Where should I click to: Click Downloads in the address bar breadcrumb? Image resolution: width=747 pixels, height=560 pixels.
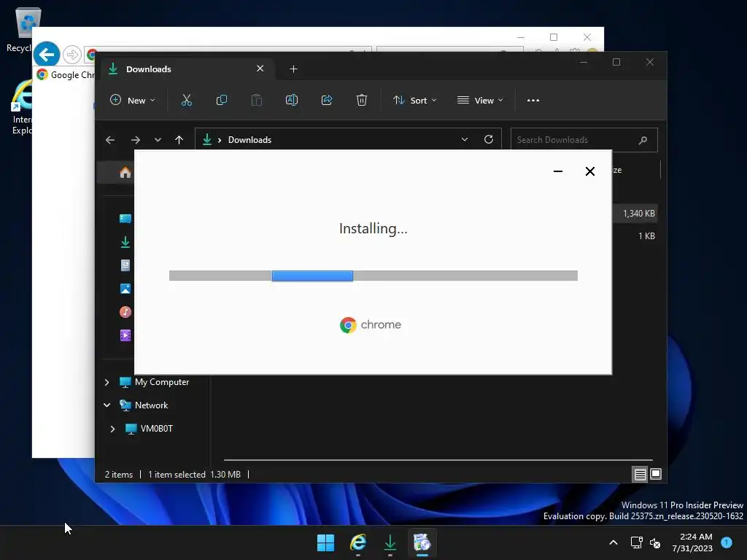pyautogui.click(x=249, y=140)
